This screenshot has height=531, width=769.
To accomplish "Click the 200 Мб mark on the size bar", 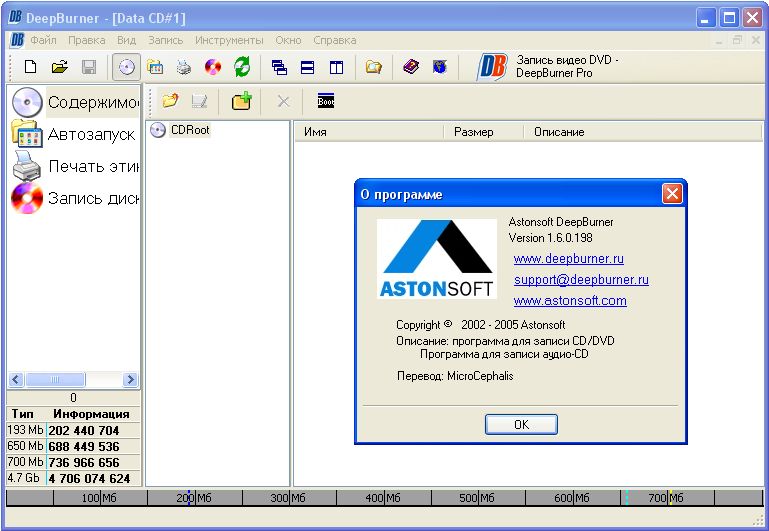I will [194, 498].
